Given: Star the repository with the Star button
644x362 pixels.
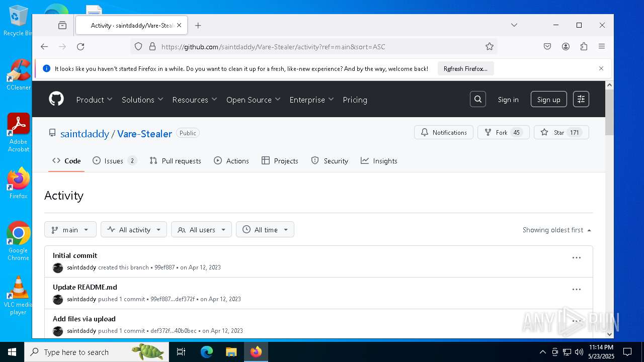Looking at the screenshot, I should click(561, 132).
